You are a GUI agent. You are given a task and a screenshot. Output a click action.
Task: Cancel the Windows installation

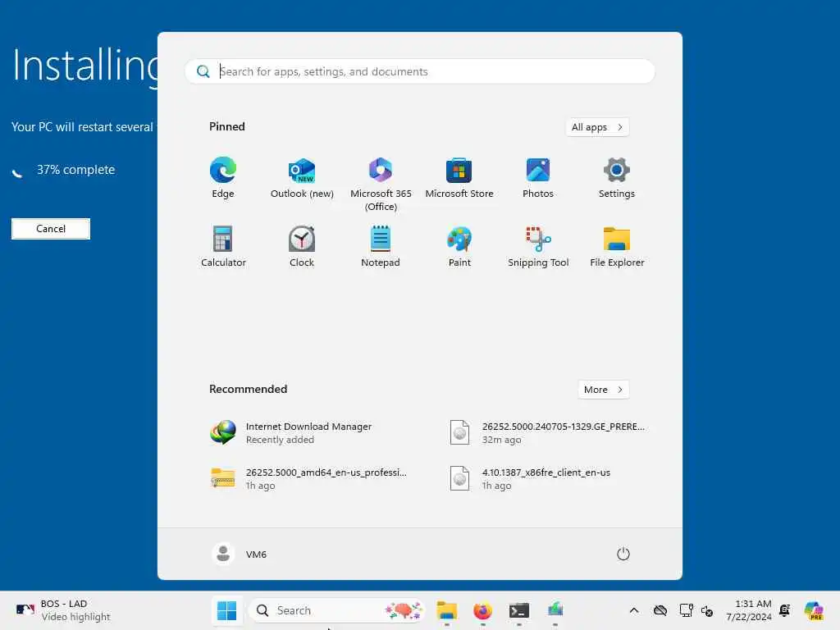51,229
